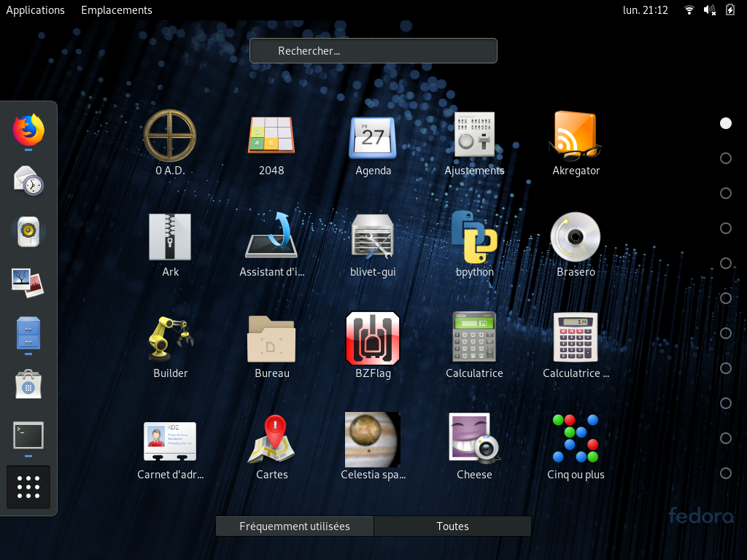Open the file cabinet Files dock icon

tap(28, 333)
